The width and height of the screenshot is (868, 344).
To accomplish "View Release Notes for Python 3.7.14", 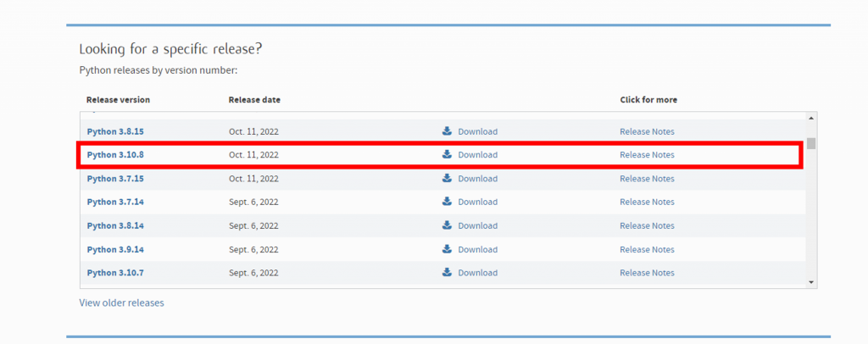I will 647,202.
